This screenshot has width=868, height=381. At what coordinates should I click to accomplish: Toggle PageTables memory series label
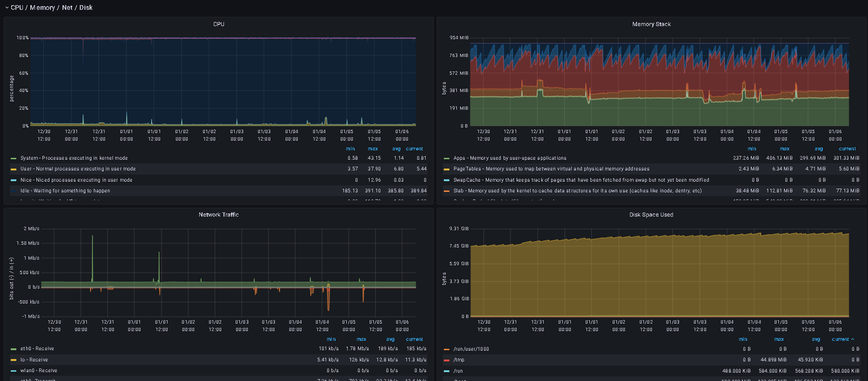[552, 169]
